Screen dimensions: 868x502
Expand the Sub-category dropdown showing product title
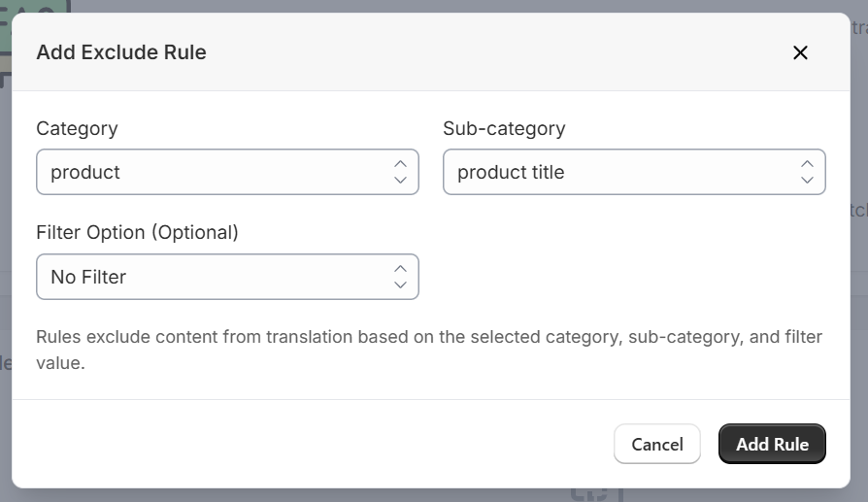pos(634,172)
